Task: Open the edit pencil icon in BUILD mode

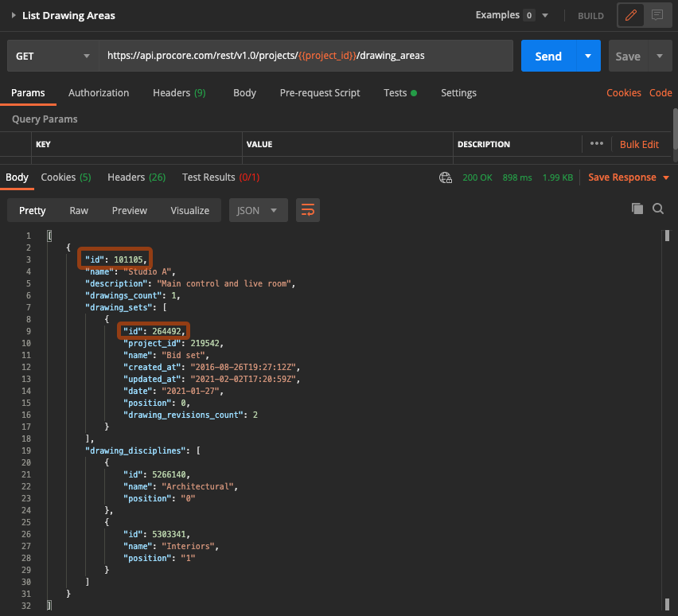Action: pos(630,16)
